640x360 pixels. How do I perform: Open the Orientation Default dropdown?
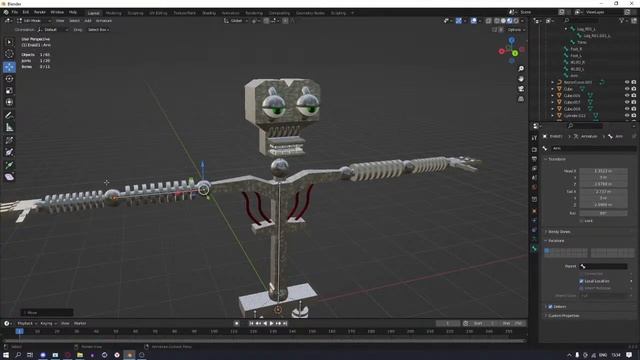tap(52, 30)
